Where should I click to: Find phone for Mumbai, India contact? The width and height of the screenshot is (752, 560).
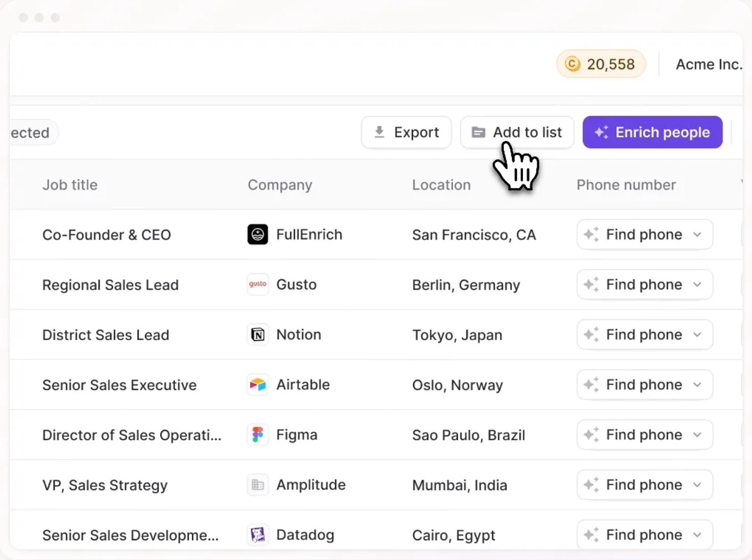[x=645, y=484]
